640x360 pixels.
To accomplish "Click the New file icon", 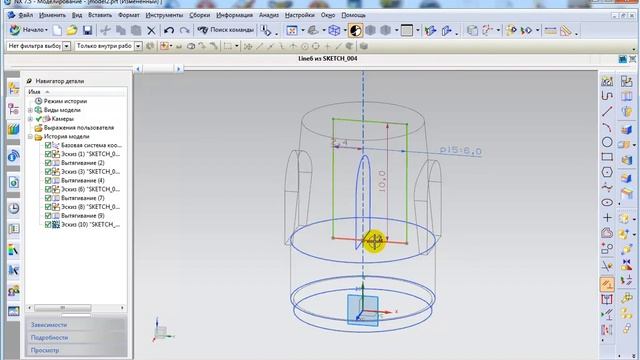I will [57, 30].
